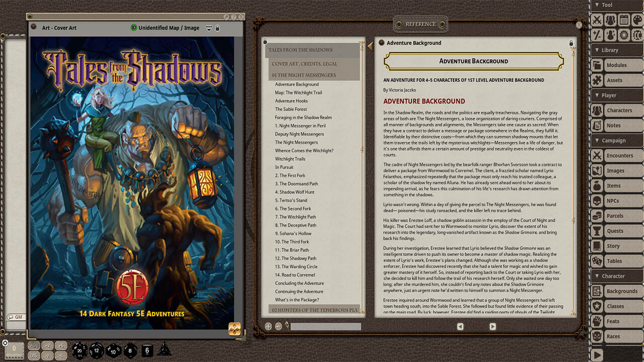Open the Modules library button
644x362 pixels.
[x=616, y=65]
